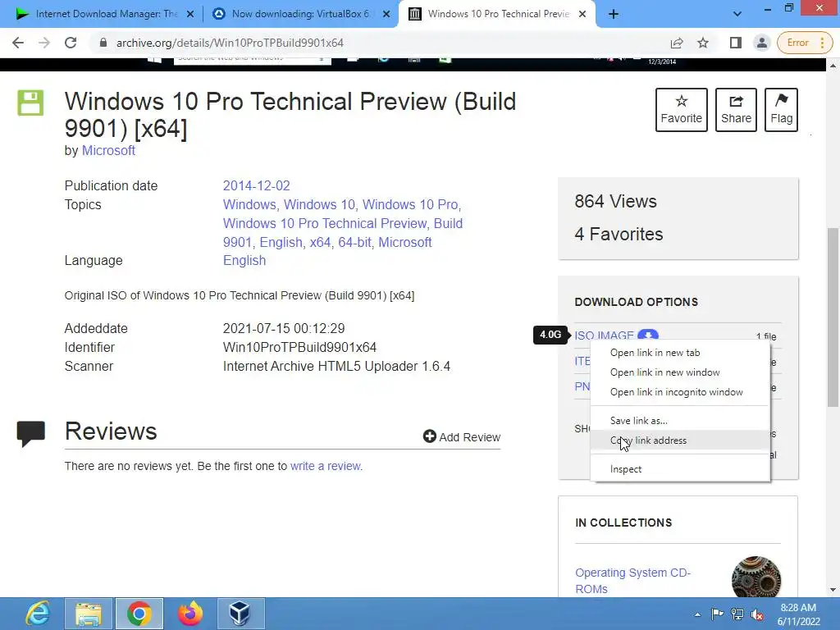840x630 pixels.
Task: Open the 64-bit topic link
Action: (x=354, y=242)
